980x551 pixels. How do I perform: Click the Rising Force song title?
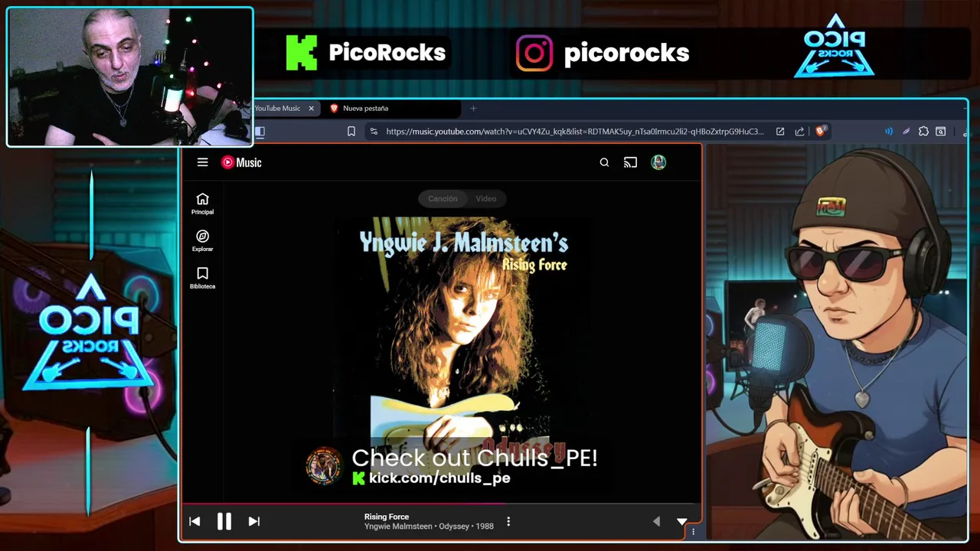[x=387, y=517]
